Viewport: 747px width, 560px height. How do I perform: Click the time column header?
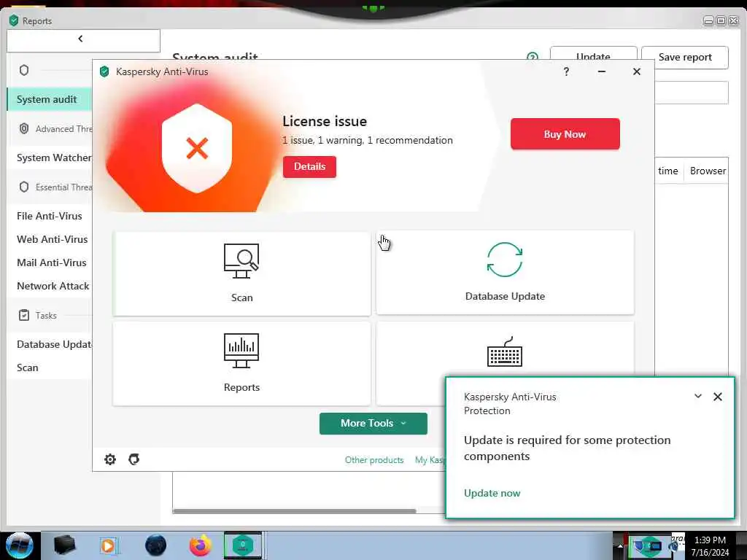(x=668, y=171)
